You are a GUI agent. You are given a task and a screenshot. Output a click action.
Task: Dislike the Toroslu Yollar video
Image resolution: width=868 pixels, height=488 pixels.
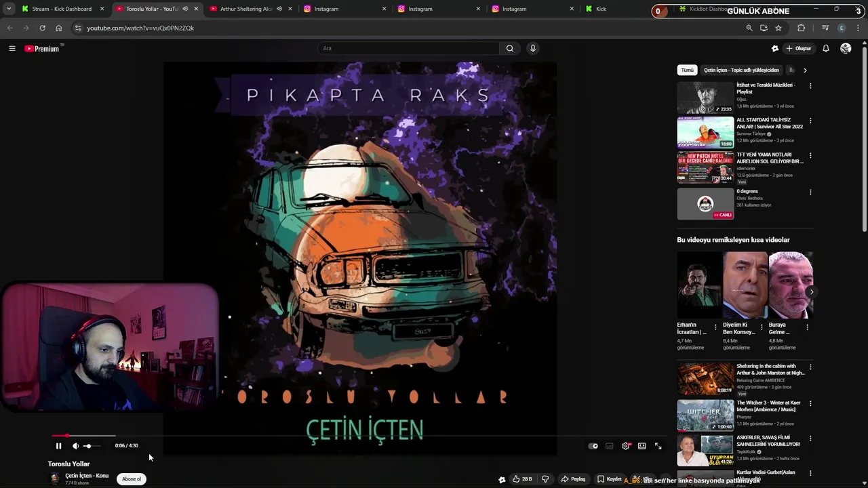point(545,479)
